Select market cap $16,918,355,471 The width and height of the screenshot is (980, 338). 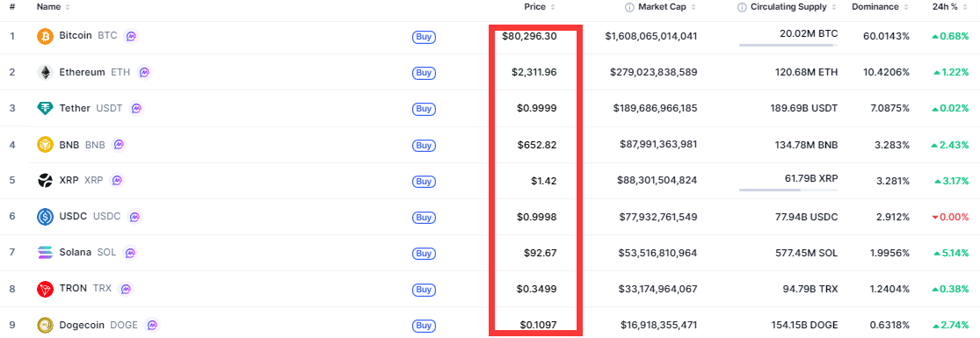658,326
